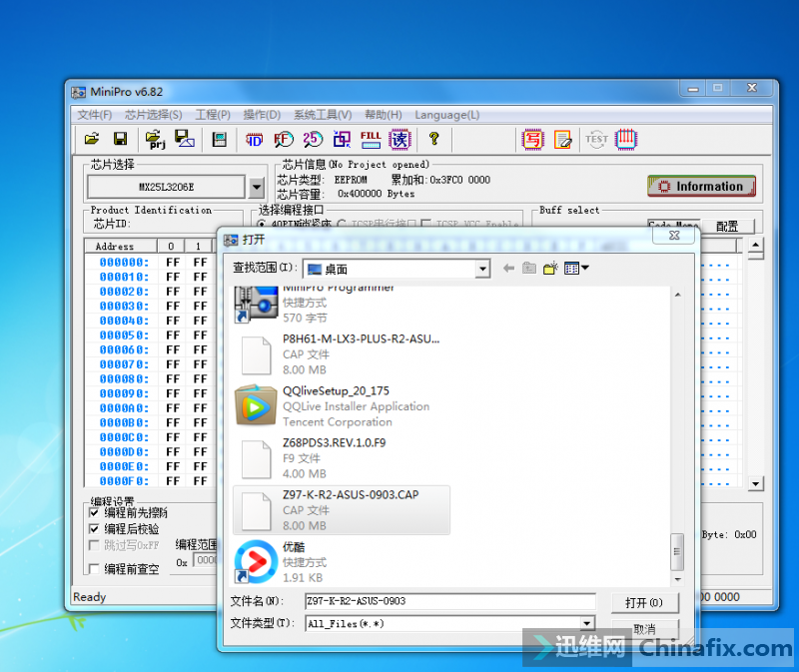Expand the 查找范围 location dropdown
Viewport: 799px width, 672px height.
(482, 269)
